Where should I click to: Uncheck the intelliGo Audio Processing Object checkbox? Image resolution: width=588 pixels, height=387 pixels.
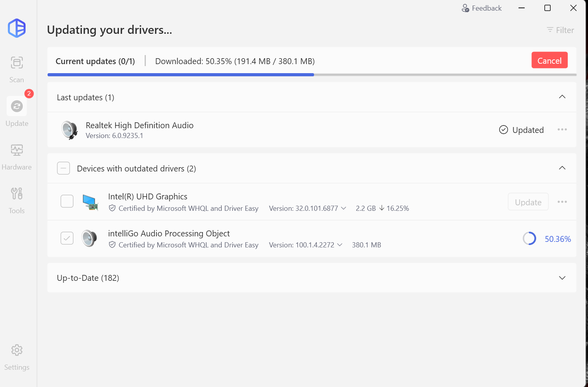[x=67, y=238]
